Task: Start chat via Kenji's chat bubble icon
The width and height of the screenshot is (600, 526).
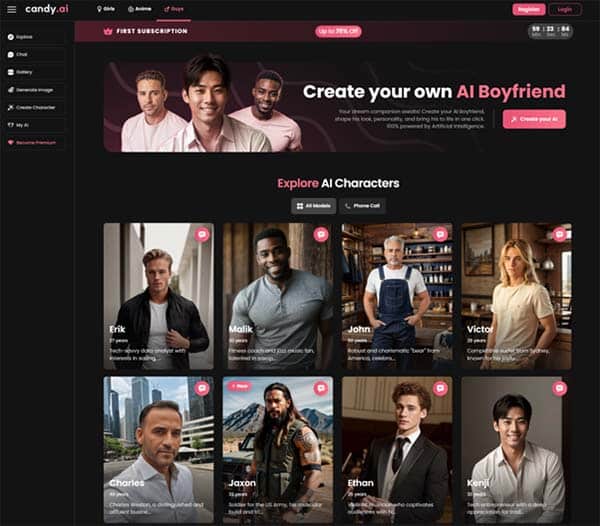Action: [559, 388]
